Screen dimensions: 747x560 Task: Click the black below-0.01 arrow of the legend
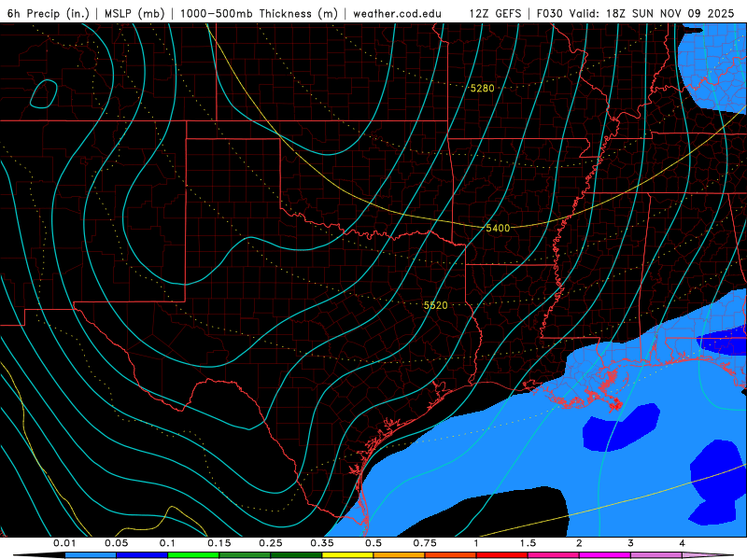pos(39,555)
